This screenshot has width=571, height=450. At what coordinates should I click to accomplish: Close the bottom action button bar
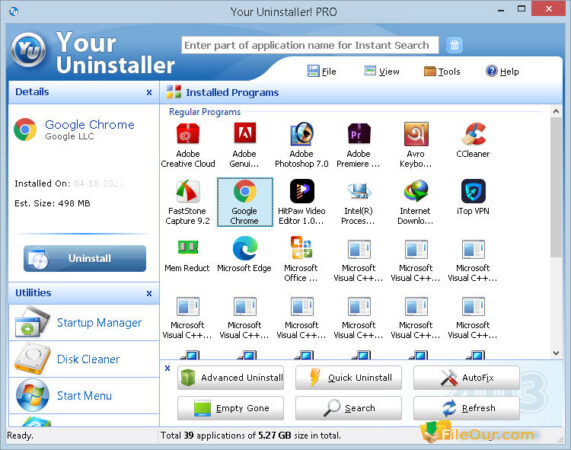pos(168,368)
